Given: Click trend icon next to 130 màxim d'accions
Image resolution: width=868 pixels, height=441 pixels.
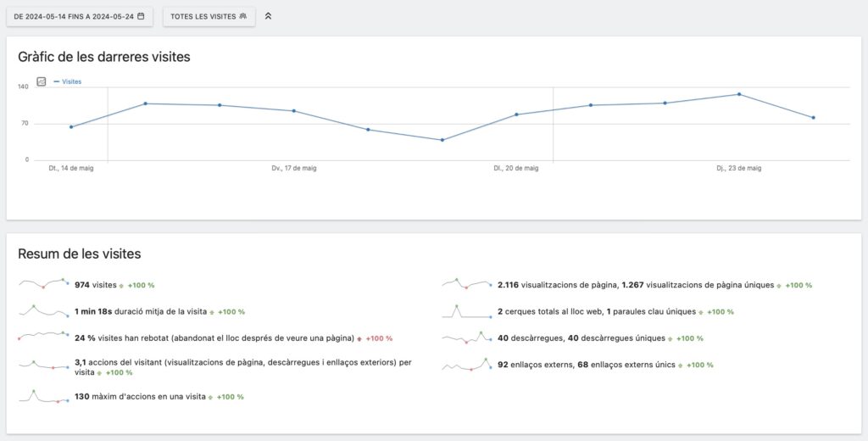Looking at the screenshot, I should [211, 397].
